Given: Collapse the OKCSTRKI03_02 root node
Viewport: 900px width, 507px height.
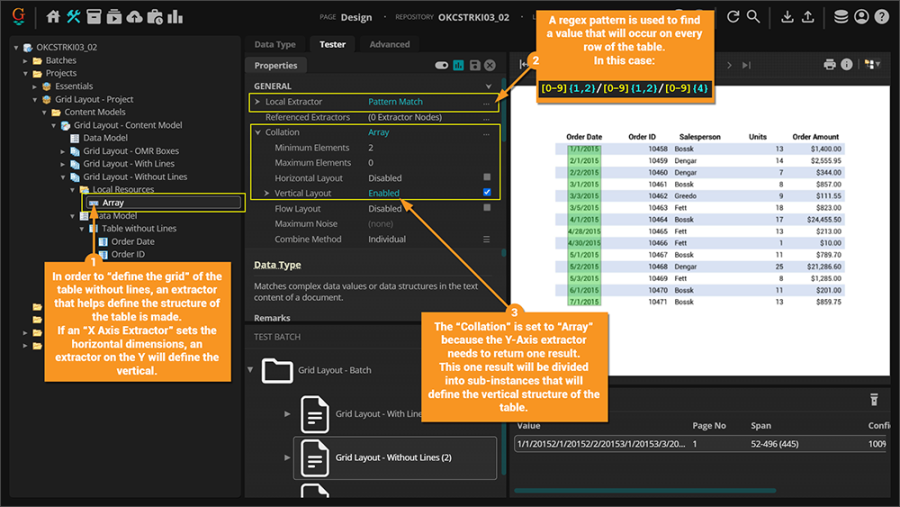Looking at the screenshot, I should (16, 47).
